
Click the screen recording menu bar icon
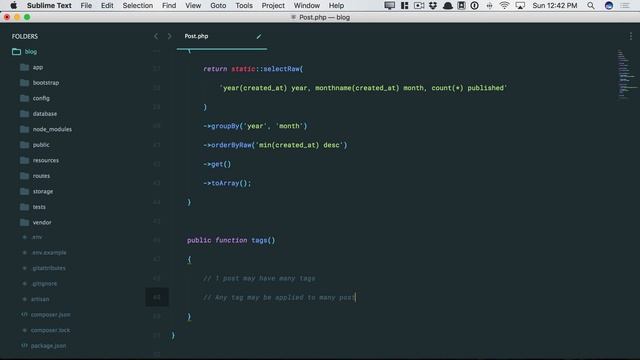419,5
